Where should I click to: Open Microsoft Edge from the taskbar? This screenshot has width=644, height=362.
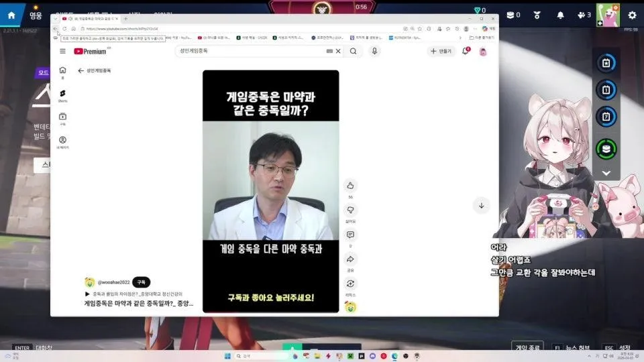[x=394, y=356]
